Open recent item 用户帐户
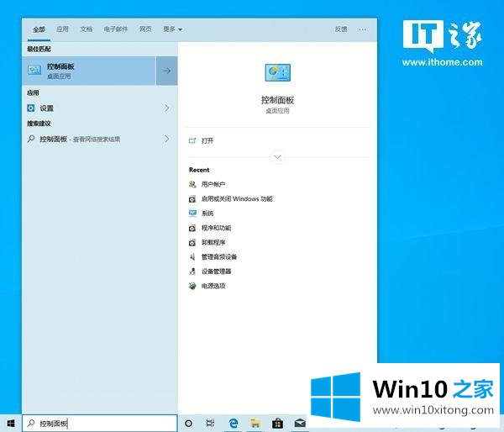 (213, 184)
